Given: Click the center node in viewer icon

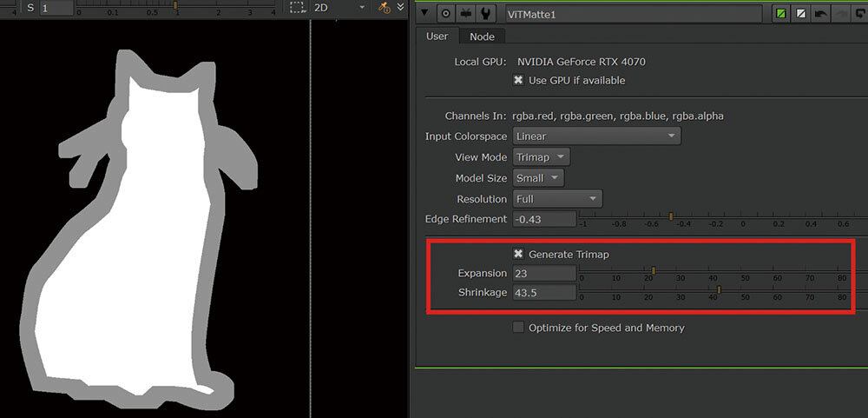Looking at the screenshot, I should click(x=446, y=13).
